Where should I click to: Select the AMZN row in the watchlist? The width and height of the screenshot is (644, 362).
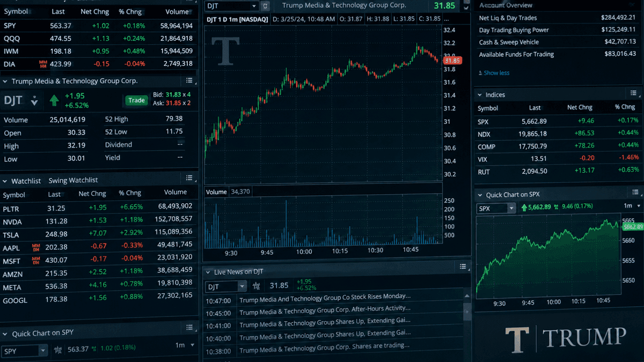pos(99,273)
